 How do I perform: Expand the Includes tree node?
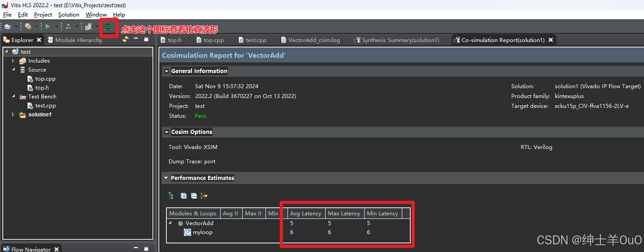click(x=13, y=60)
